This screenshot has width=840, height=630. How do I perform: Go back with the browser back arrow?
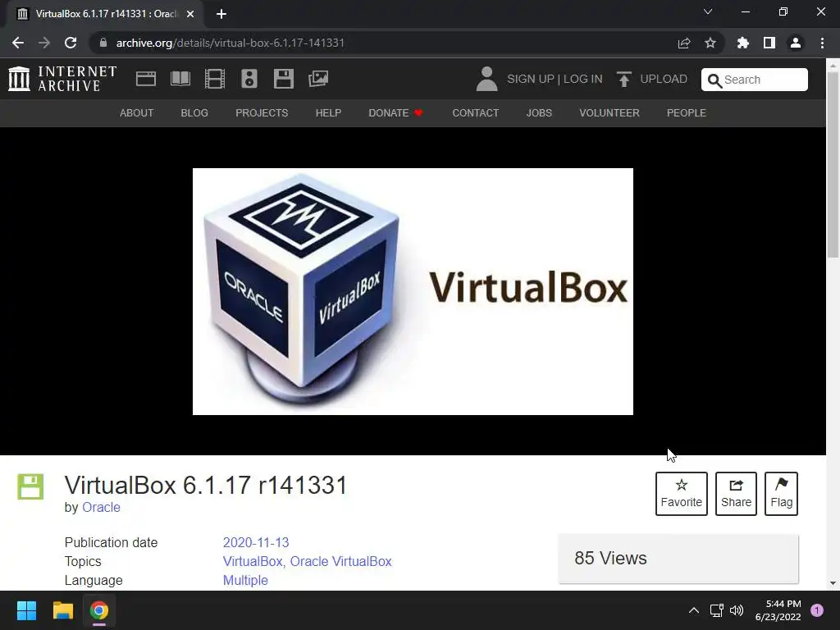(18, 43)
